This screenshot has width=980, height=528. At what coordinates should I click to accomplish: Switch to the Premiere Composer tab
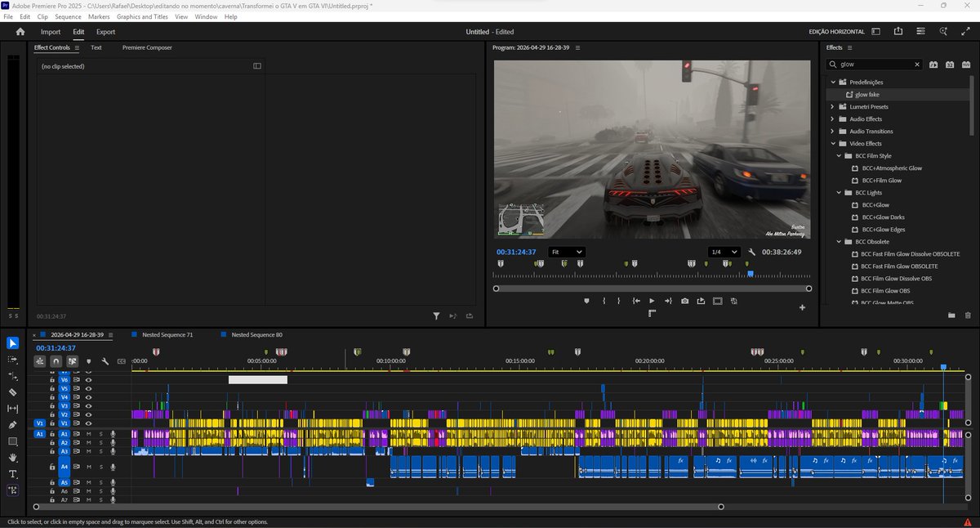pos(147,47)
